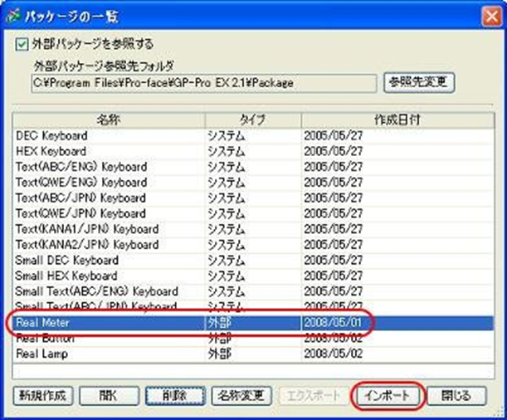
Task: Sort by the 作成日付 column header
Action: pyautogui.click(x=397, y=120)
